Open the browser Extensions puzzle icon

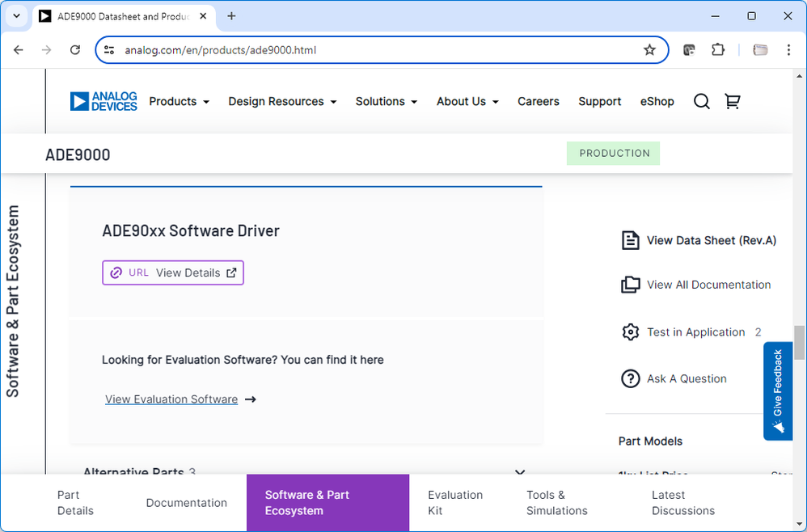tap(718, 50)
